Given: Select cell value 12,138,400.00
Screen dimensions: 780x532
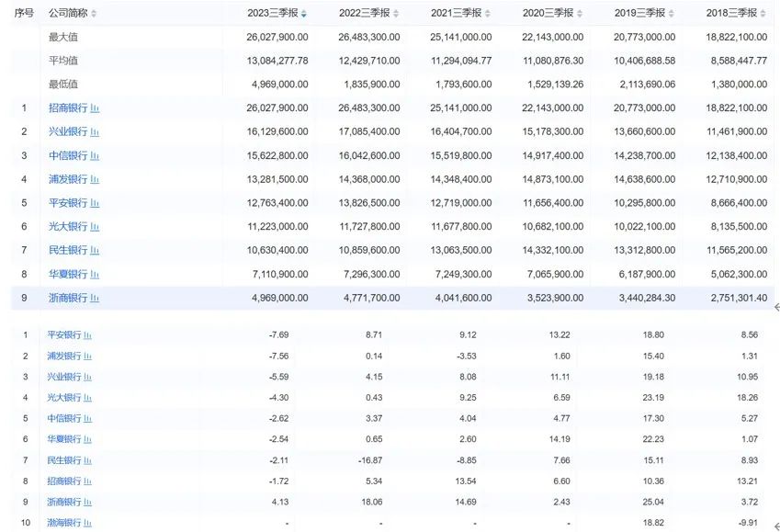Looking at the screenshot, I should click(736, 156).
